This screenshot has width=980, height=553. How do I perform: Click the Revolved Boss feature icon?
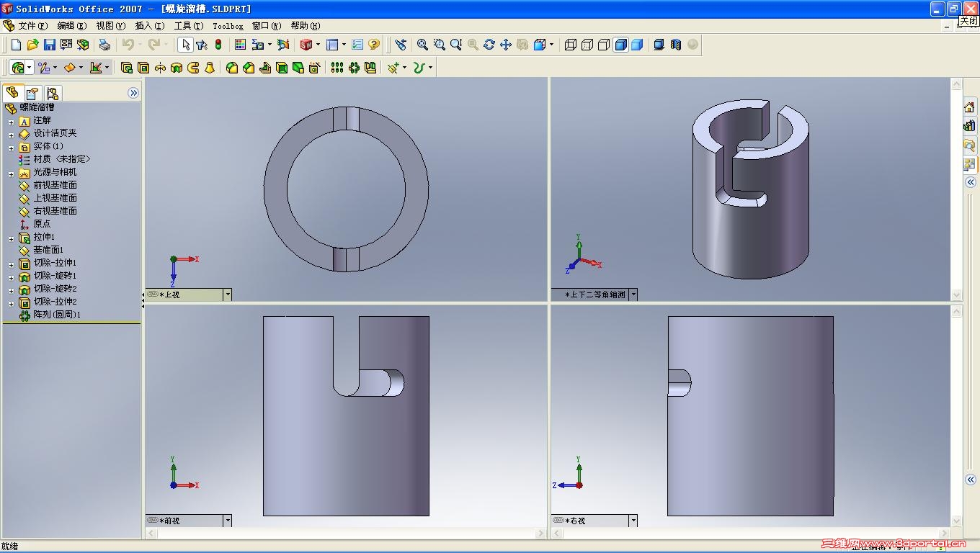160,68
